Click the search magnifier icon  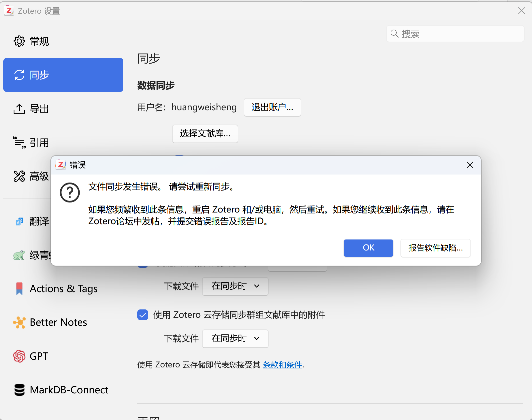tap(394, 34)
